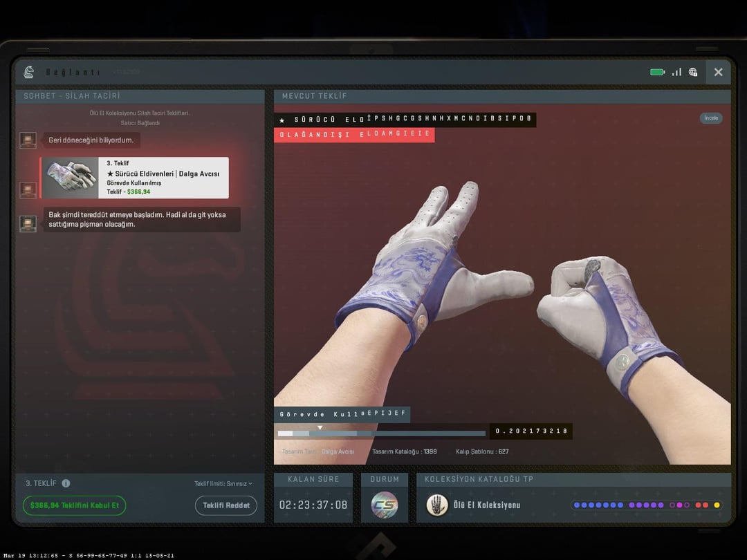
Task: Click the wear float bar marker
Action: [320, 428]
